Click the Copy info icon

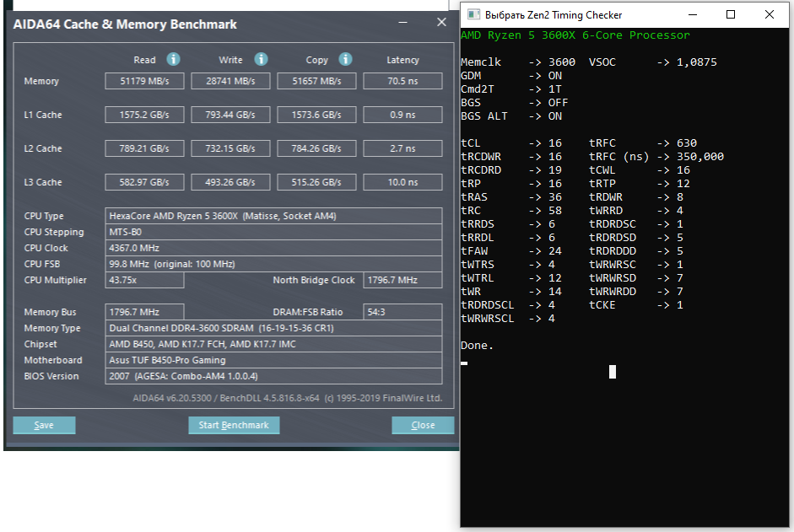tap(345, 59)
